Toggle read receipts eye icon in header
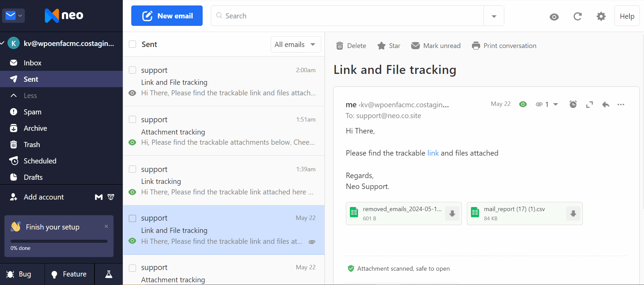This screenshot has width=644, height=285. [x=554, y=17]
